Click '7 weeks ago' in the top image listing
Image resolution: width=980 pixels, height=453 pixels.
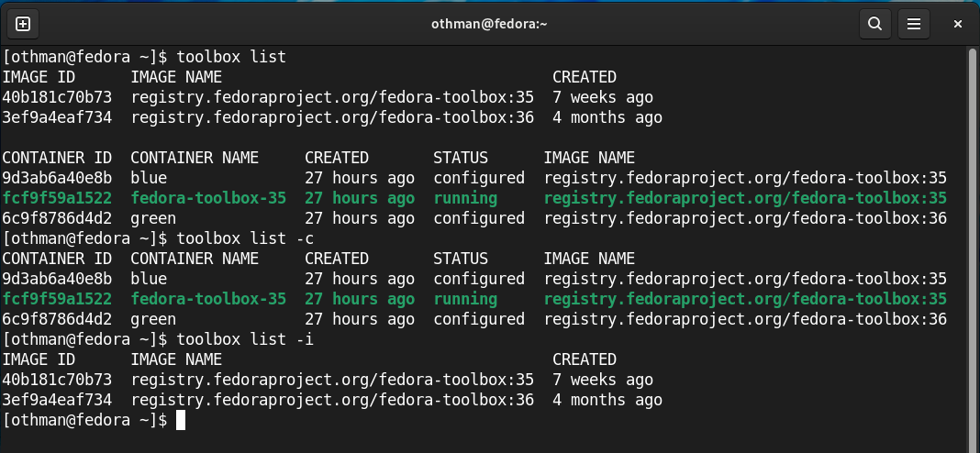point(603,97)
